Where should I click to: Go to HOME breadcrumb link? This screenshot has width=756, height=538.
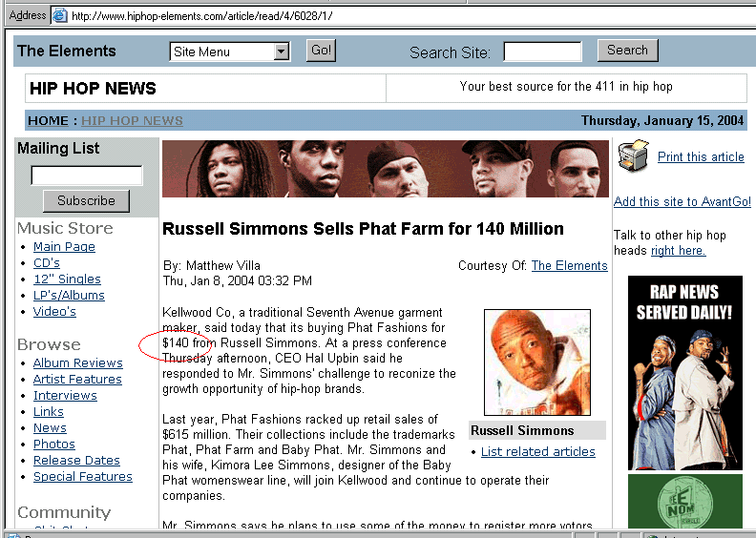(49, 120)
